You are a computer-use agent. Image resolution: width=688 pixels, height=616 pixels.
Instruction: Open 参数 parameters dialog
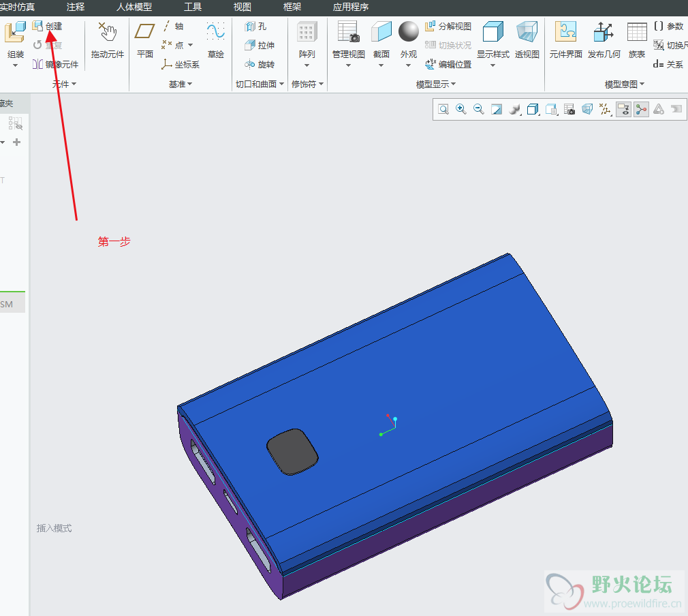click(x=668, y=27)
